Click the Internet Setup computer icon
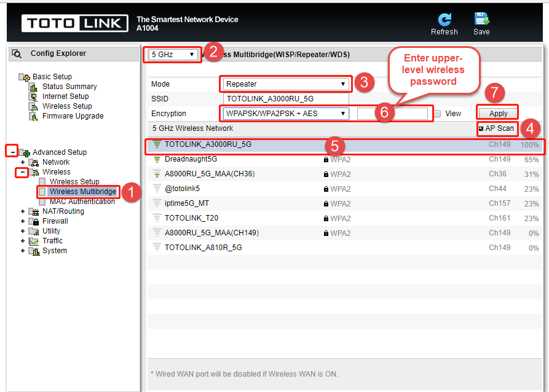Viewport: 549px width, 392px height. [34, 96]
